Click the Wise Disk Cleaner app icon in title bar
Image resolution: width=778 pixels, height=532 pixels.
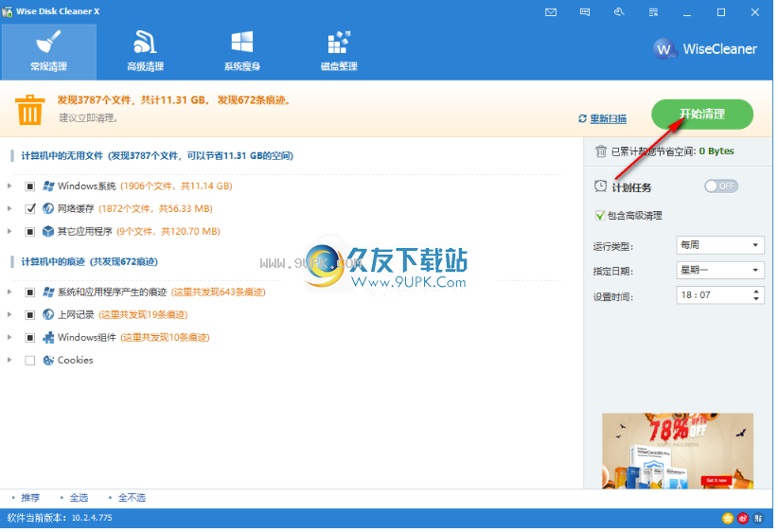tap(7, 11)
